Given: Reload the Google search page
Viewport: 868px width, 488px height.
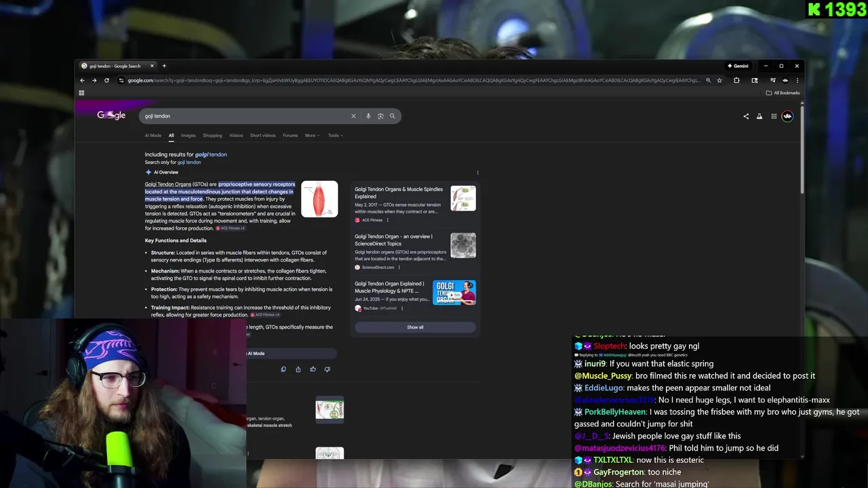Looking at the screenshot, I should [106, 81].
